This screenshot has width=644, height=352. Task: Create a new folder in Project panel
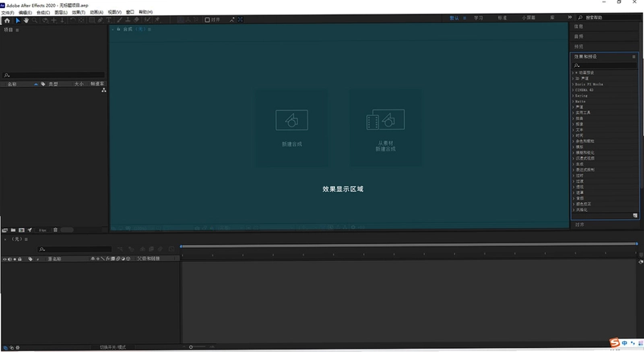tap(13, 230)
